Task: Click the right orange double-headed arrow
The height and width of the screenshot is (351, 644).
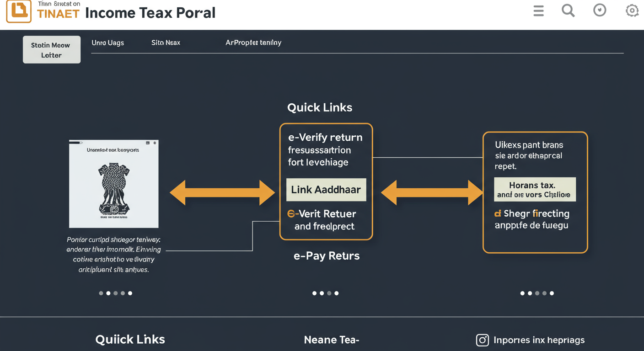Action: point(432,192)
